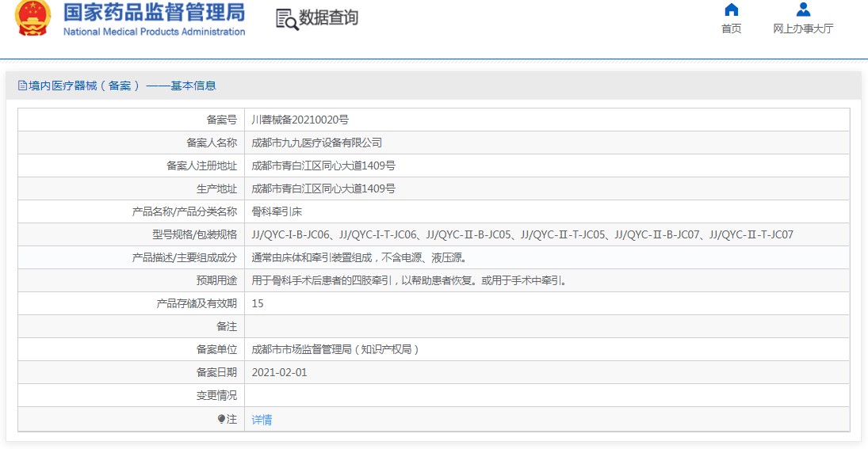Viewport: 868px width, 449px height.
Task: Click the JJ/QYC-I-B-JC06 model specification text
Action: pyautogui.click(x=291, y=235)
